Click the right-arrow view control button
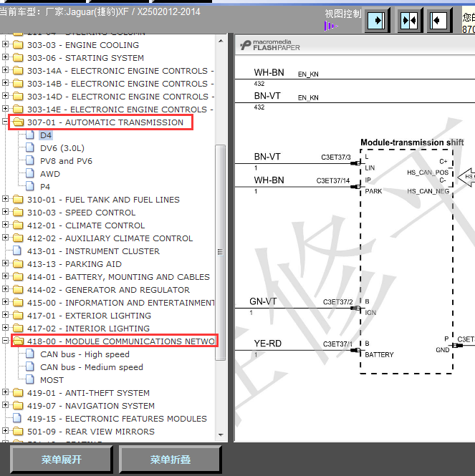 tap(377, 21)
